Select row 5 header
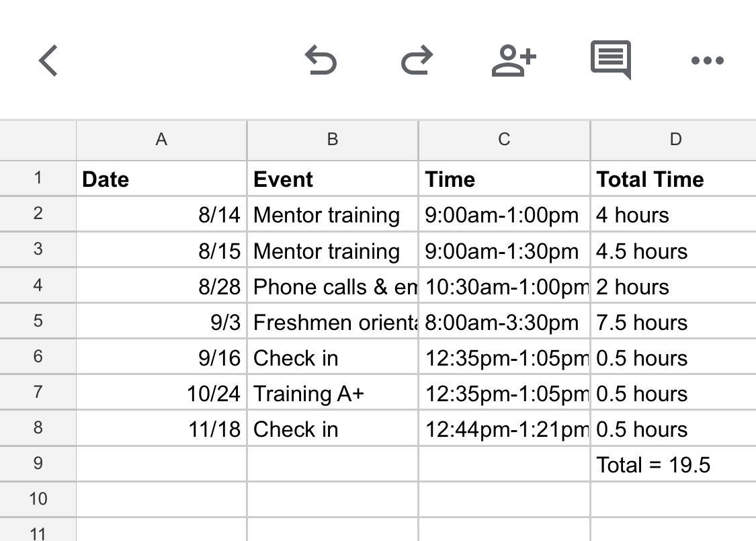 pos(38,321)
